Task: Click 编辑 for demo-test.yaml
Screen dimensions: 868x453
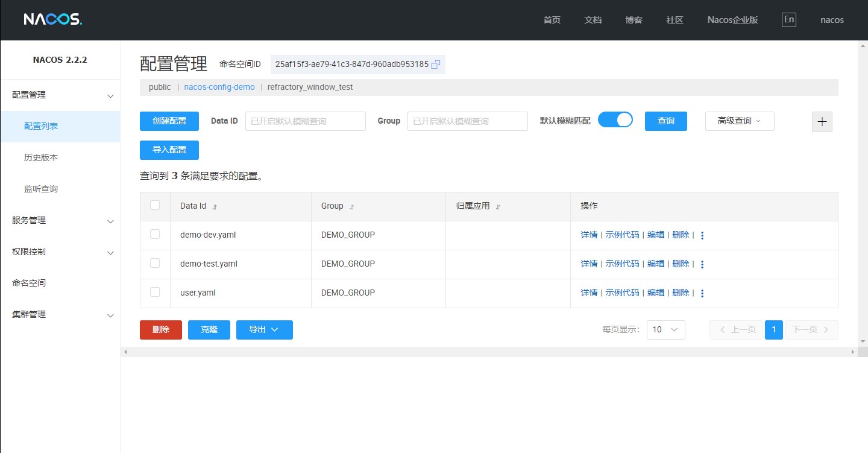Action: click(x=656, y=264)
